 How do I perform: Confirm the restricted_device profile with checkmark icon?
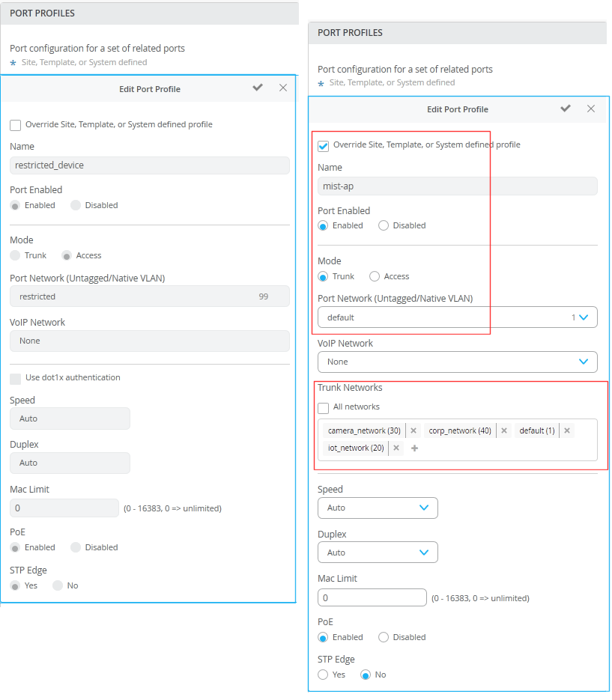258,88
